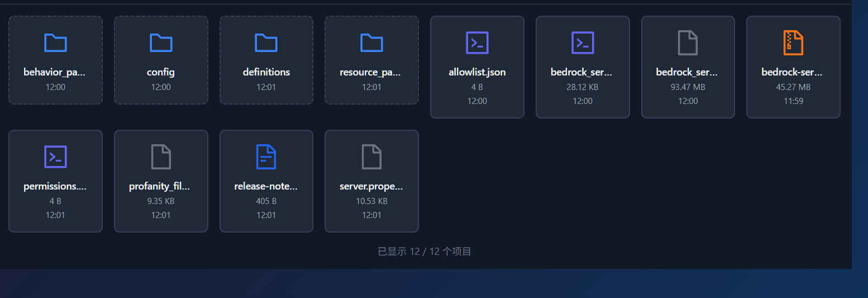Image resolution: width=868 pixels, height=298 pixels.
Task: Click the gray icon of 93.47 MB file
Action: coord(688,43)
